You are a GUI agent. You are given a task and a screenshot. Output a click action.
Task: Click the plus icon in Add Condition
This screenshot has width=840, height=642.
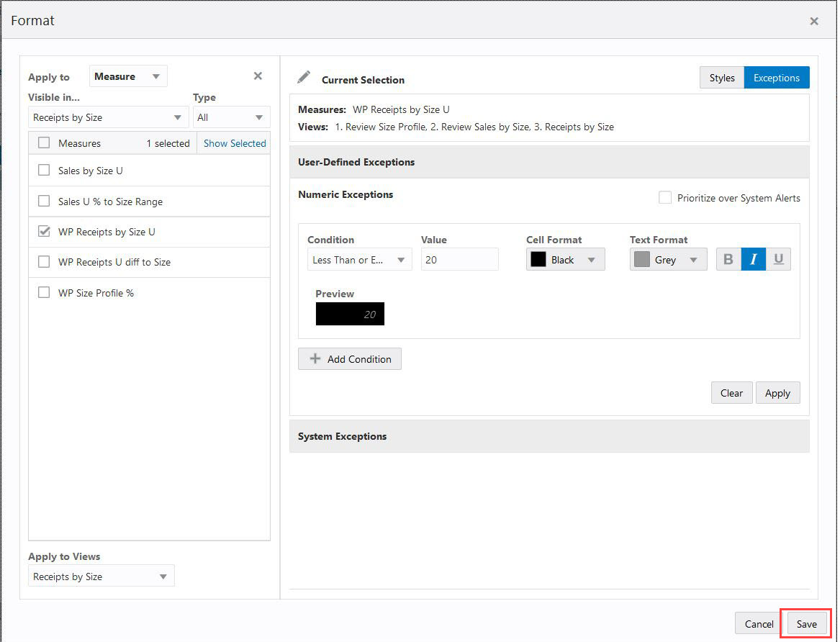(x=315, y=358)
